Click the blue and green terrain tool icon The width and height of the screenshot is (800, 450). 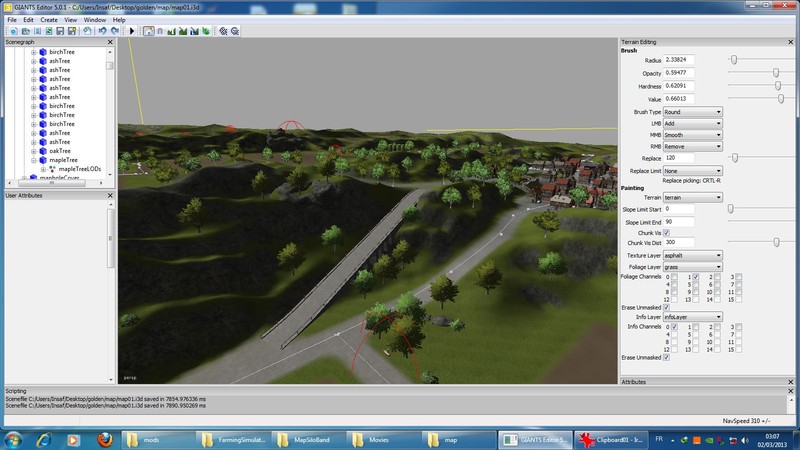(x=194, y=31)
